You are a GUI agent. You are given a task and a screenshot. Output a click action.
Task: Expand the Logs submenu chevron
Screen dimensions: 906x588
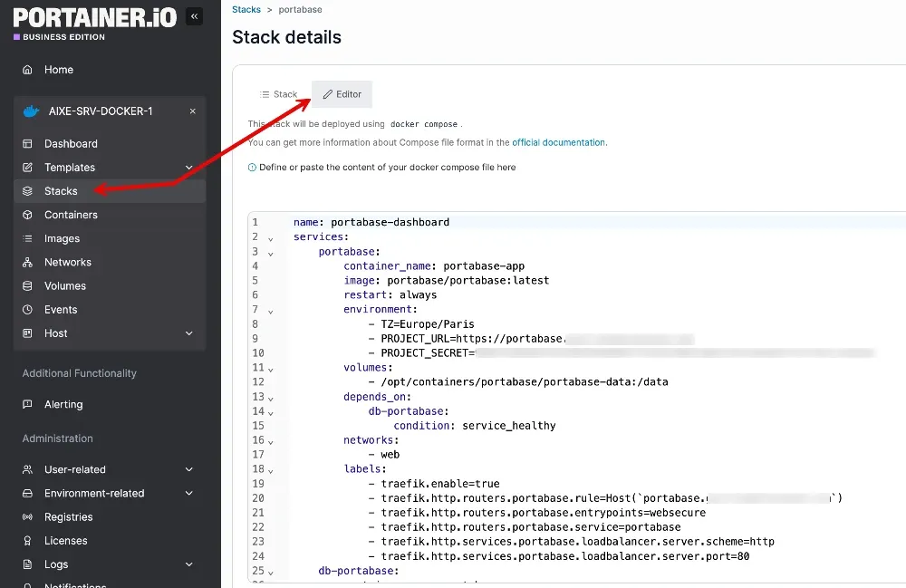pos(189,564)
